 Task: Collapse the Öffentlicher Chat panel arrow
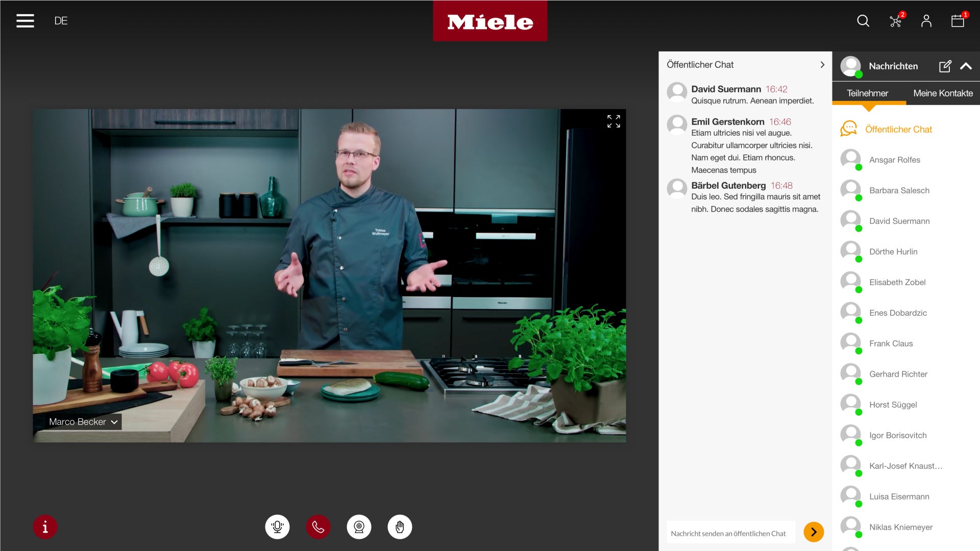(822, 65)
